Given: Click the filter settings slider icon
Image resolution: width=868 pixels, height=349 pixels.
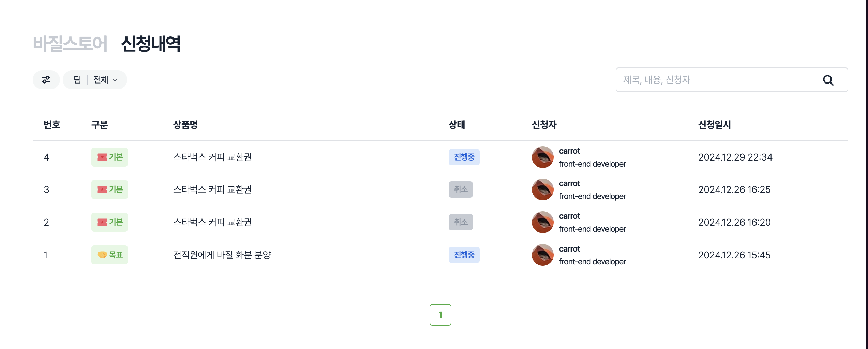Looking at the screenshot, I should (46, 80).
